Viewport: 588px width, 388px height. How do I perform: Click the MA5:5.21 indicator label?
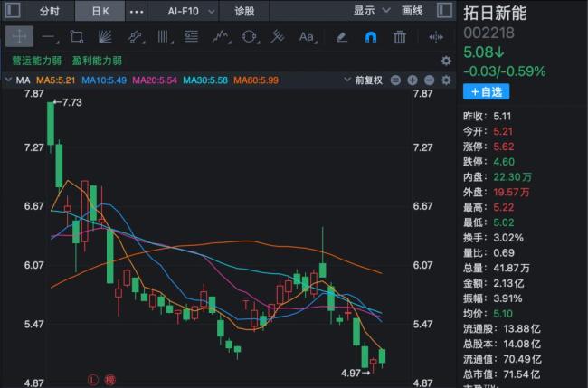[x=55, y=80]
